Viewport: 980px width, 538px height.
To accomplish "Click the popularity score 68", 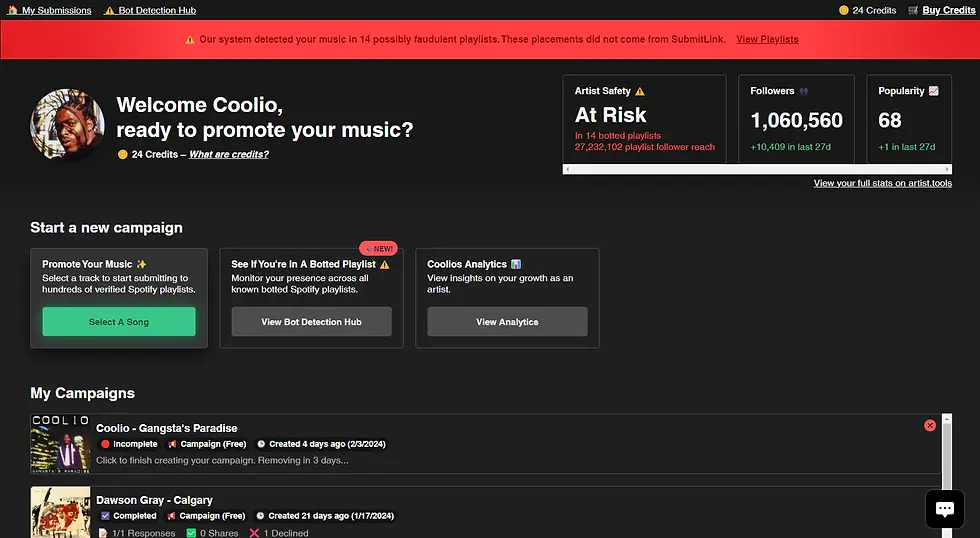I will [x=890, y=120].
